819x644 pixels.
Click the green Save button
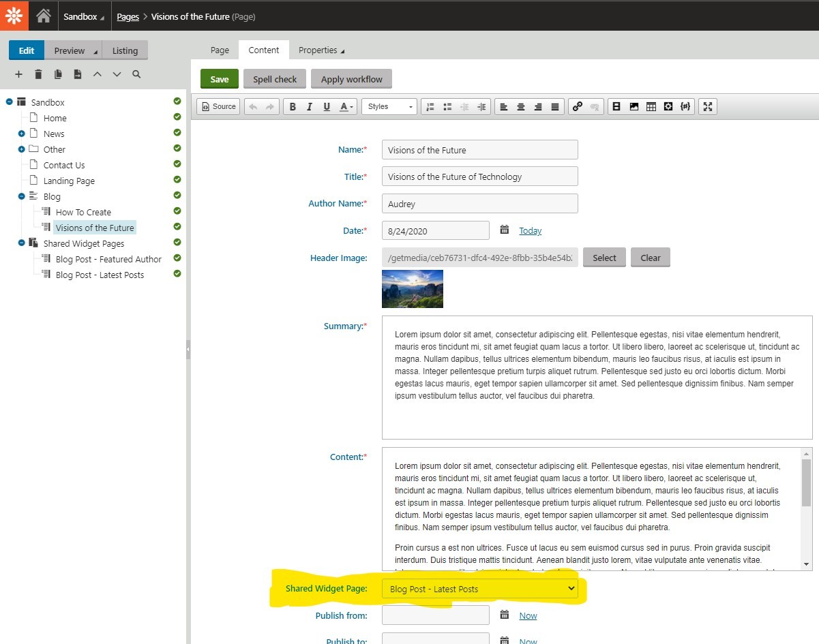point(220,79)
